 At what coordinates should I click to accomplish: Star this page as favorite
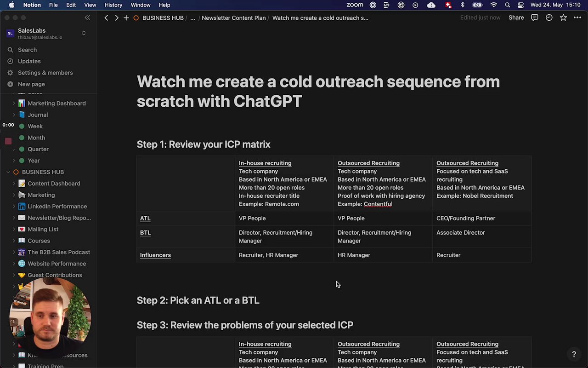coord(563,17)
